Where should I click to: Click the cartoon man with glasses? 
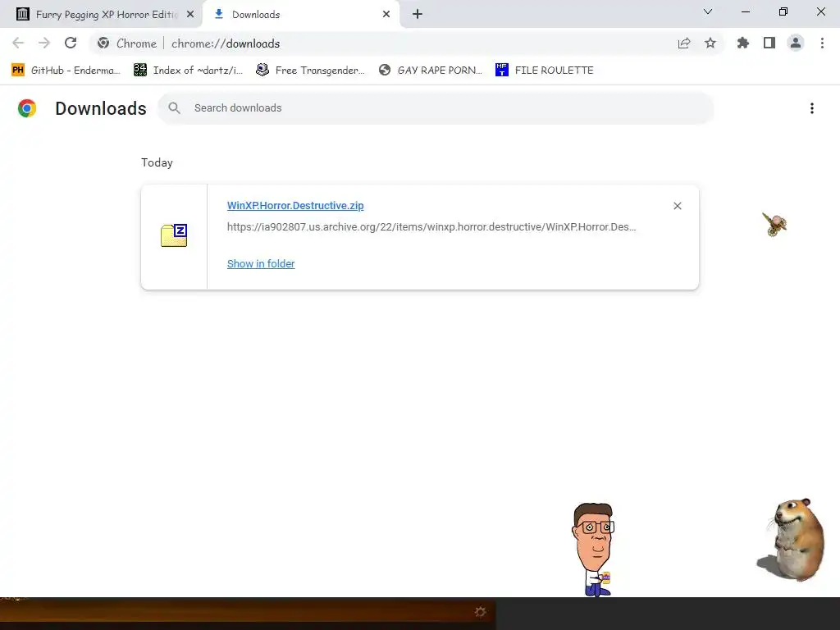(592, 550)
